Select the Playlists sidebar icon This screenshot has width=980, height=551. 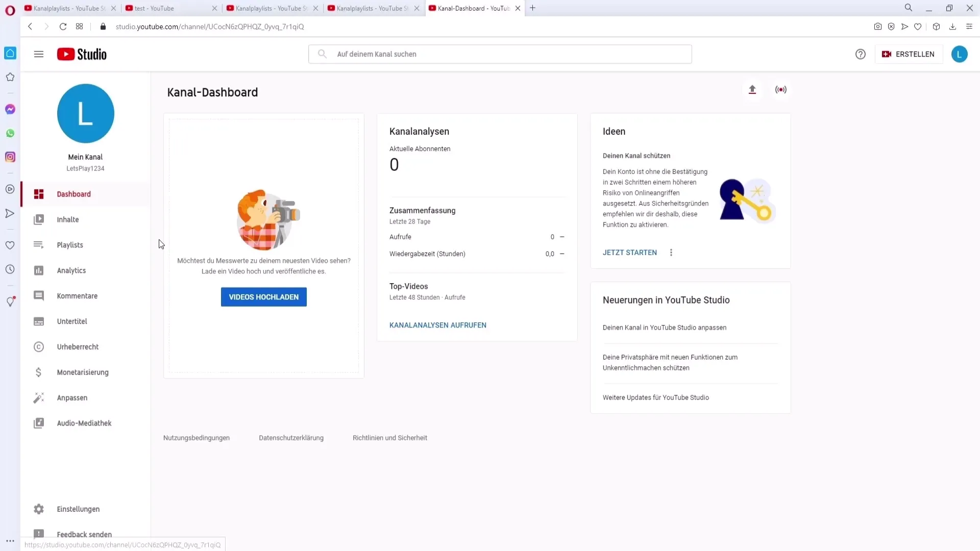point(38,245)
